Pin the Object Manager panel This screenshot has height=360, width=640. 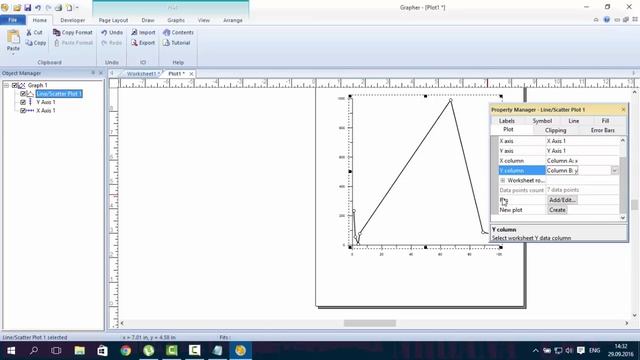pyautogui.click(x=93, y=73)
